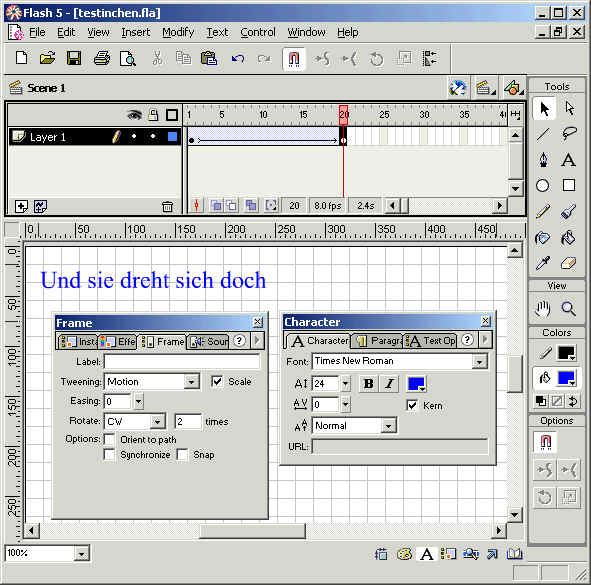Select the Dropper tool
The width and height of the screenshot is (591, 585).
click(543, 263)
